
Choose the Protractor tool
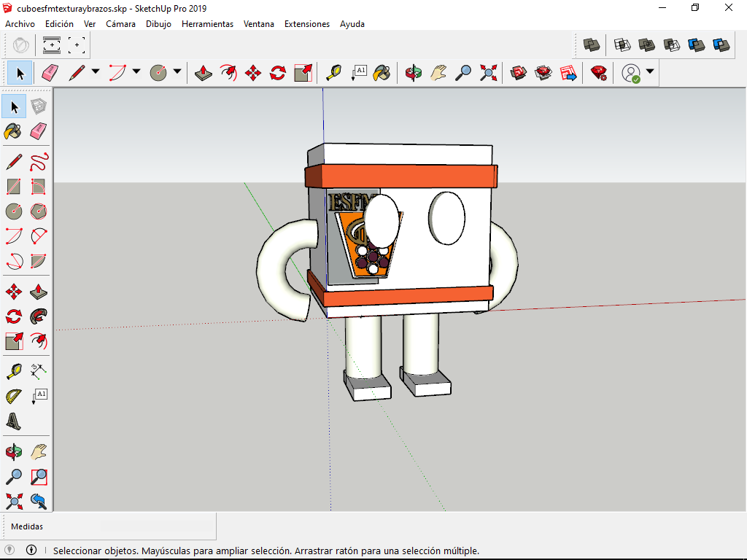pos(14,396)
